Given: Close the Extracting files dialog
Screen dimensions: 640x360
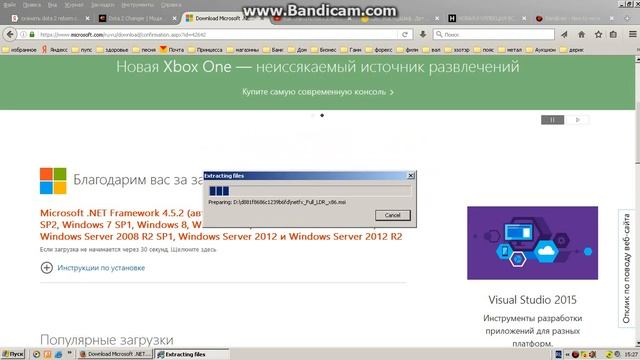Looking at the screenshot, I should (411, 176).
